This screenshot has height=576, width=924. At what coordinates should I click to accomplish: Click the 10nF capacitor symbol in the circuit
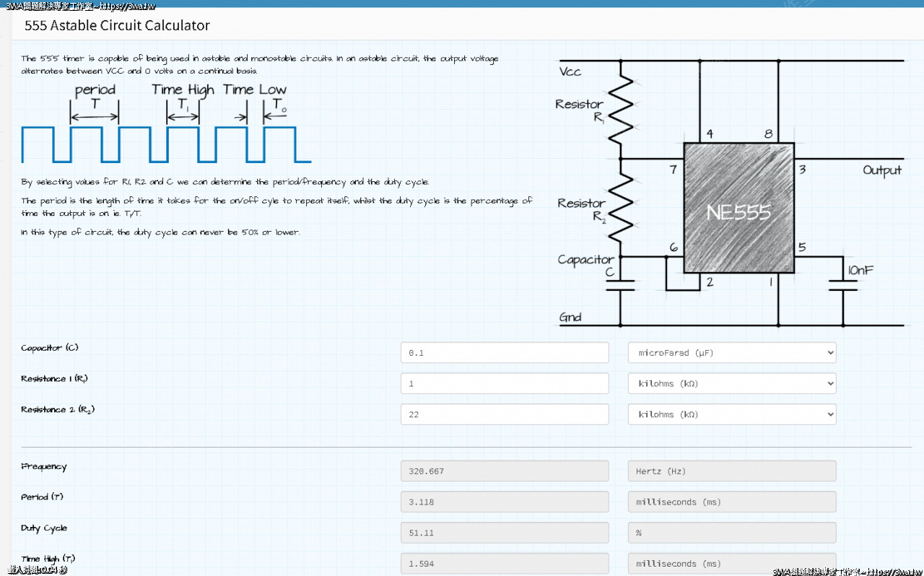[842, 286]
